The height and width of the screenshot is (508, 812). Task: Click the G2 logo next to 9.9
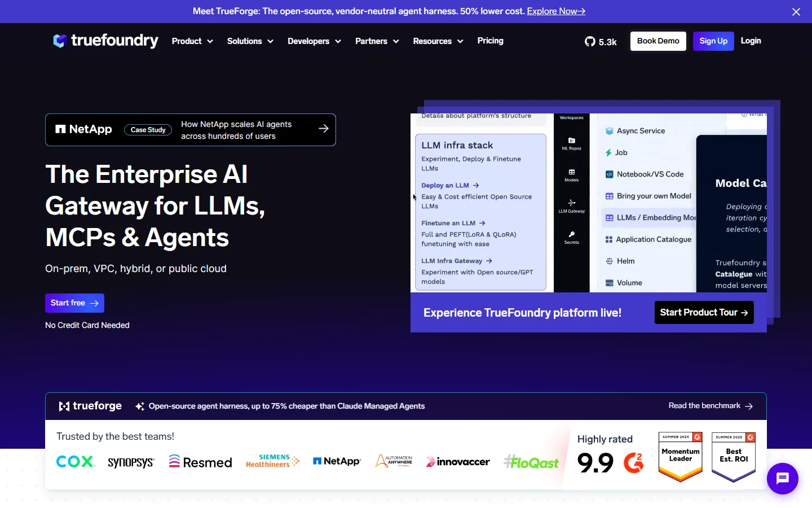click(634, 463)
